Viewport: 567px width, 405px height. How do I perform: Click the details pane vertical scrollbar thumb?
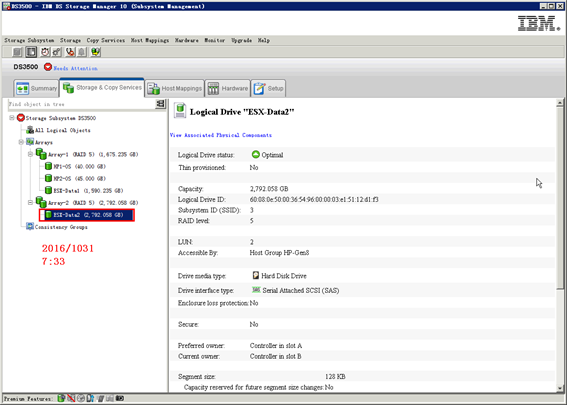coord(560,198)
